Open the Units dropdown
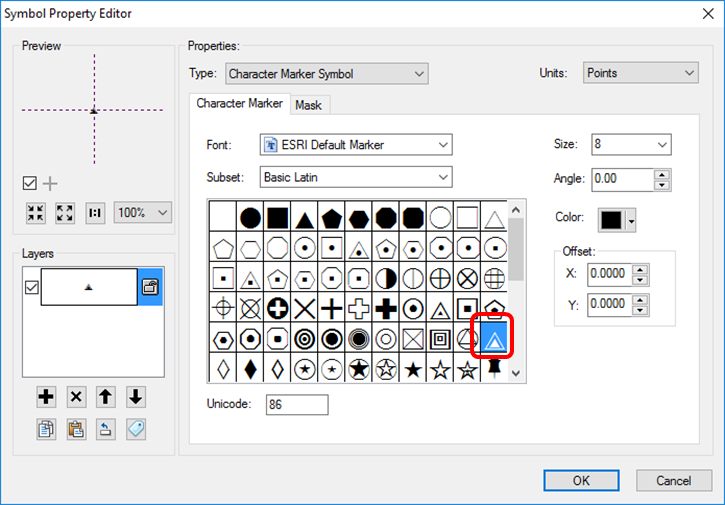The image size is (725, 505). coord(640,73)
